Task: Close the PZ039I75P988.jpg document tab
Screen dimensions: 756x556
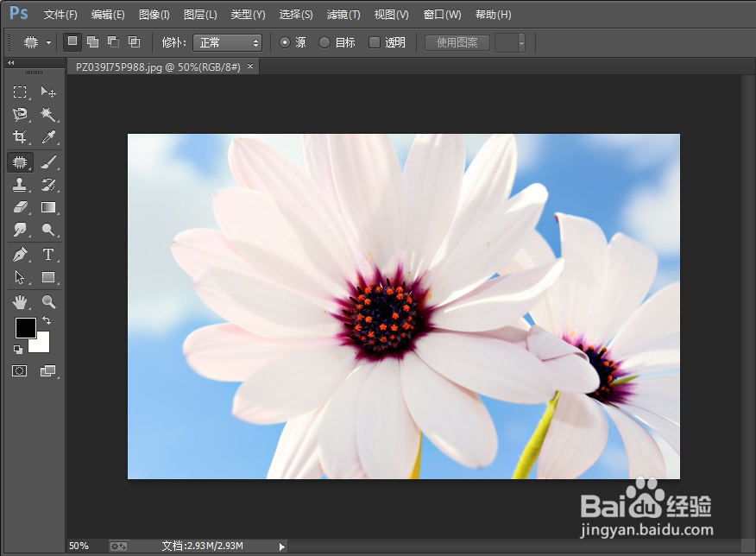Action: click(x=250, y=66)
